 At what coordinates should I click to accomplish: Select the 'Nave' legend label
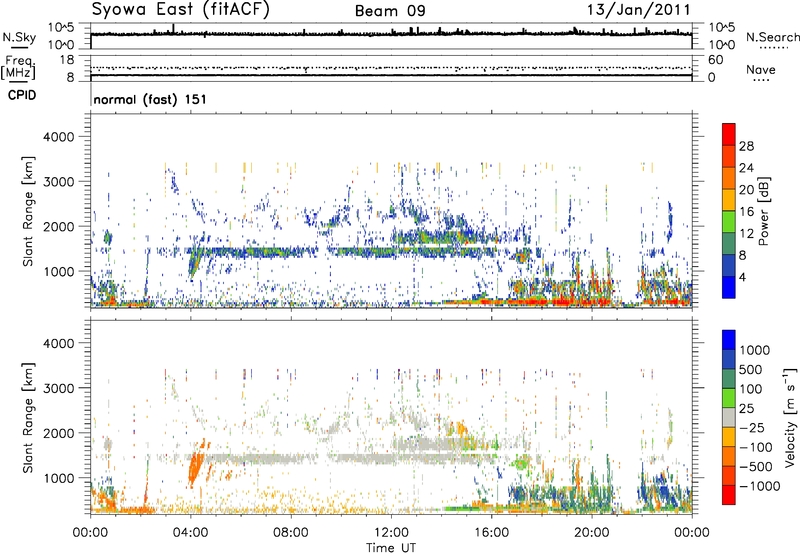point(761,69)
